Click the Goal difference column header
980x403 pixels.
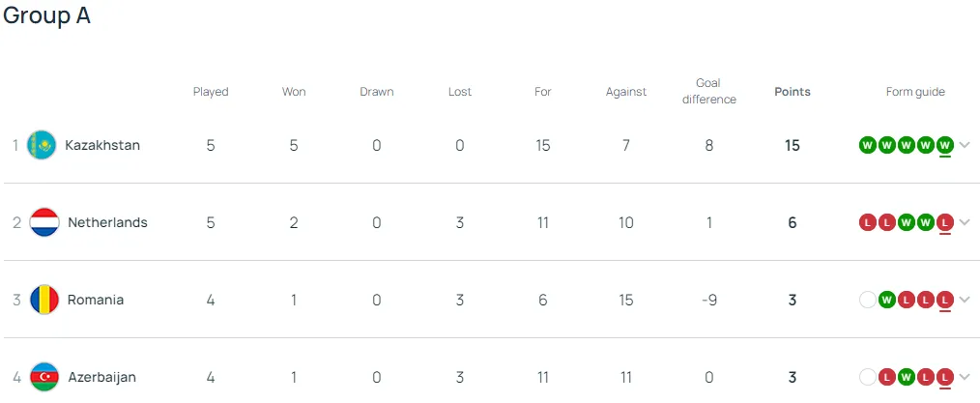(x=708, y=91)
